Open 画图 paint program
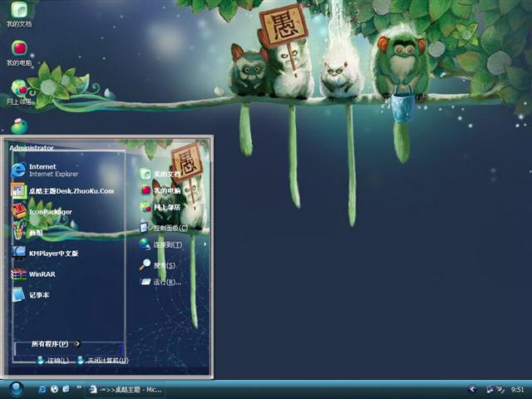 27,233
